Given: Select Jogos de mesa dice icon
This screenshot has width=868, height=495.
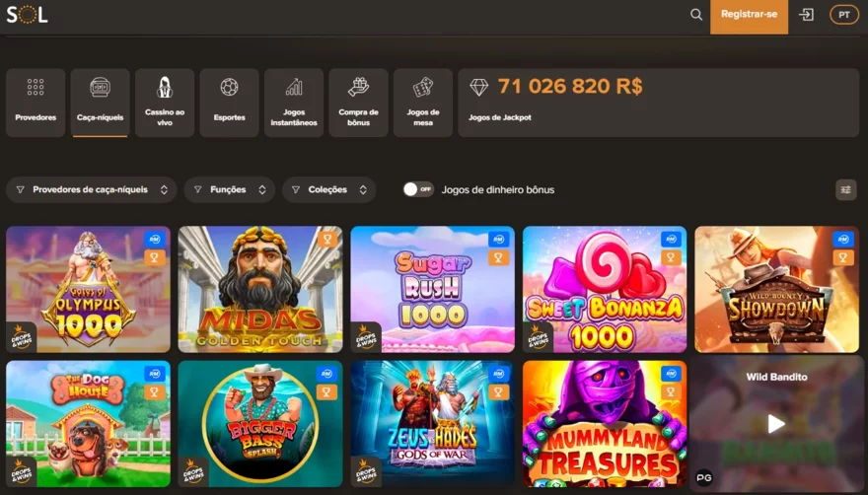Looking at the screenshot, I should 423,88.
